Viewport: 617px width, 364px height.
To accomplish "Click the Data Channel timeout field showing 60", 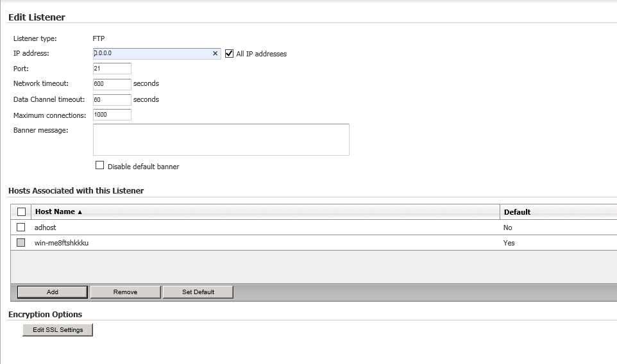I will click(112, 99).
